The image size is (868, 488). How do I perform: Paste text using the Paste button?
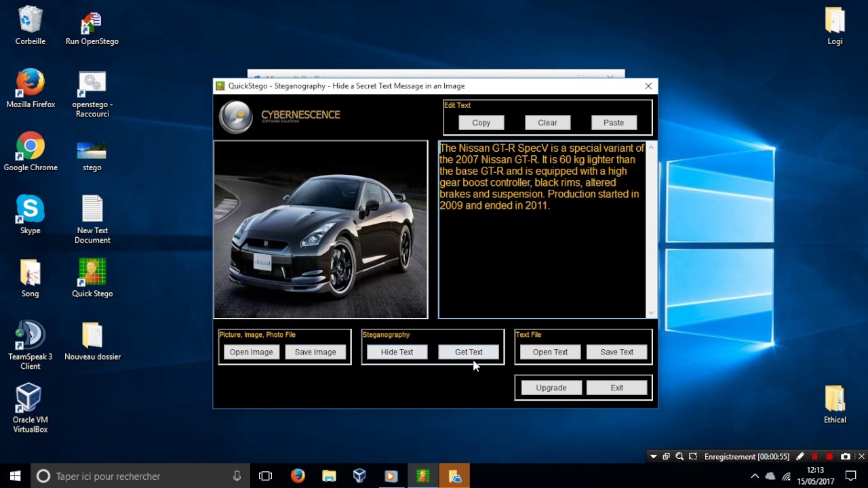coord(614,123)
